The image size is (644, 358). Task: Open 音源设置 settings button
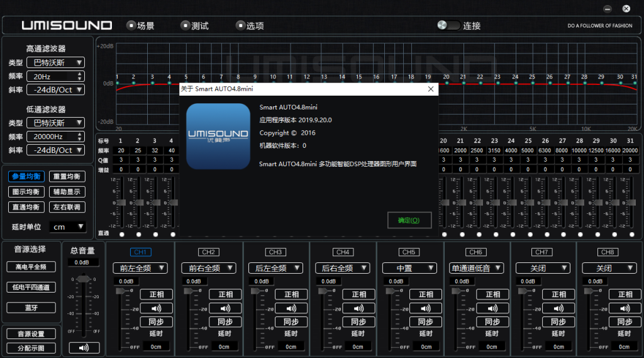tap(31, 333)
